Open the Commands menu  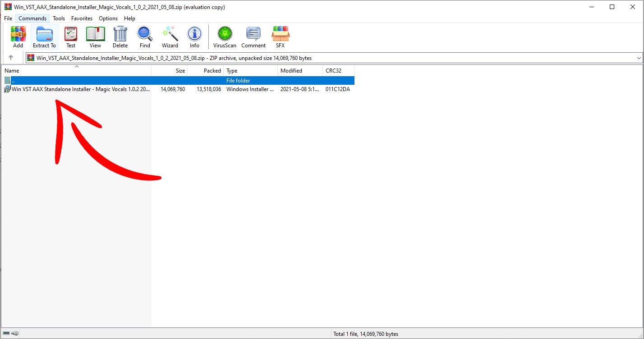tap(32, 18)
